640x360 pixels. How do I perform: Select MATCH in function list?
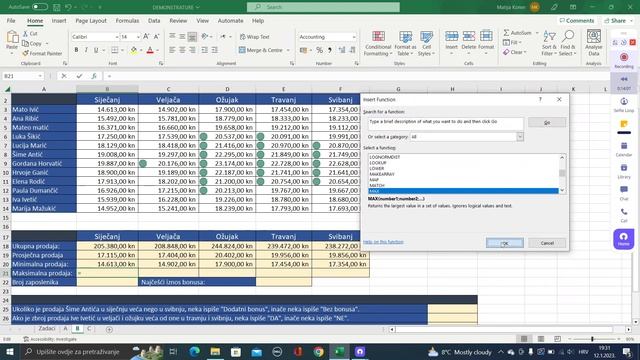tap(377, 185)
